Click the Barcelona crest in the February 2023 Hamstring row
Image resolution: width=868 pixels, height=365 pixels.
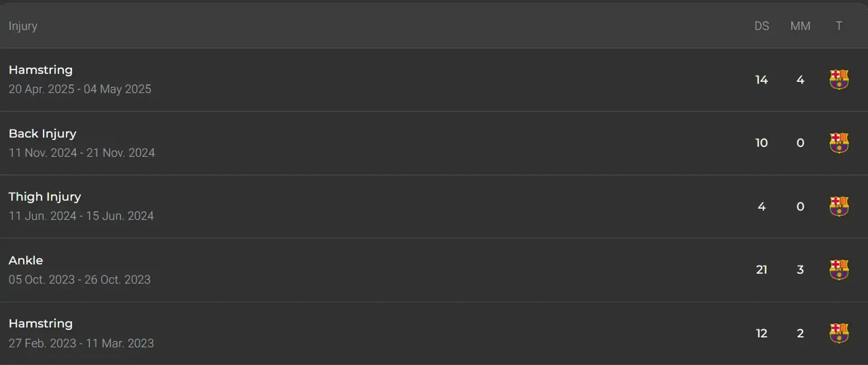(839, 333)
